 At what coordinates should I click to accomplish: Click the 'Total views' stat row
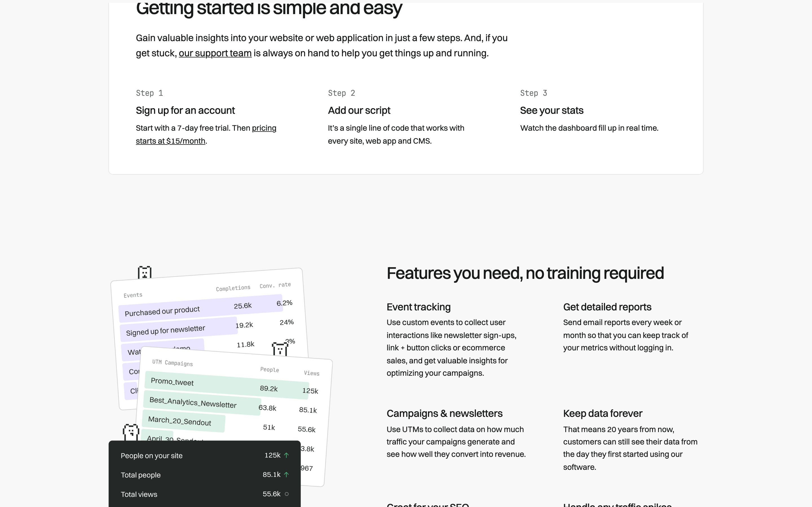(x=205, y=494)
